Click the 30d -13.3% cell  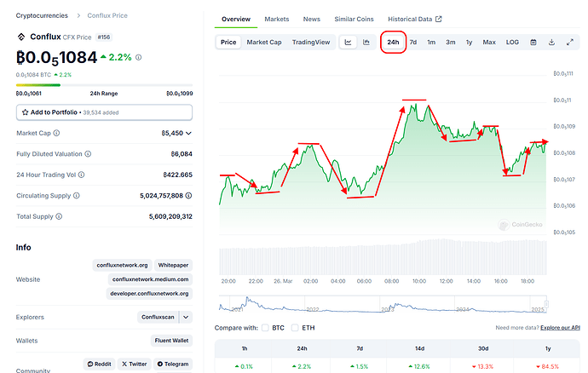coord(483,366)
